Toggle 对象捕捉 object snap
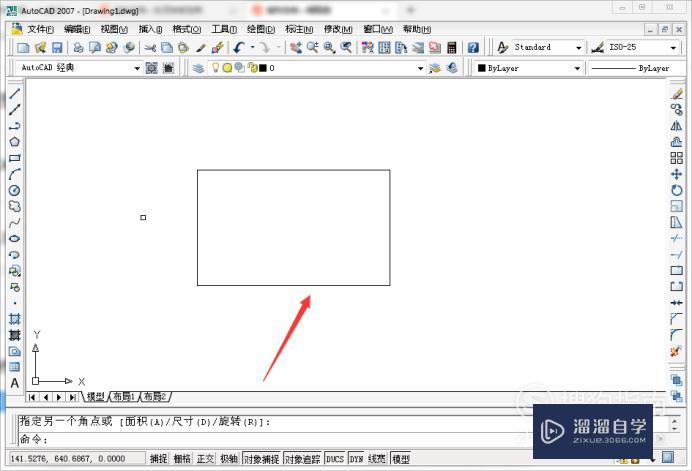Screen dimensions: 692x471 [x=261, y=459]
